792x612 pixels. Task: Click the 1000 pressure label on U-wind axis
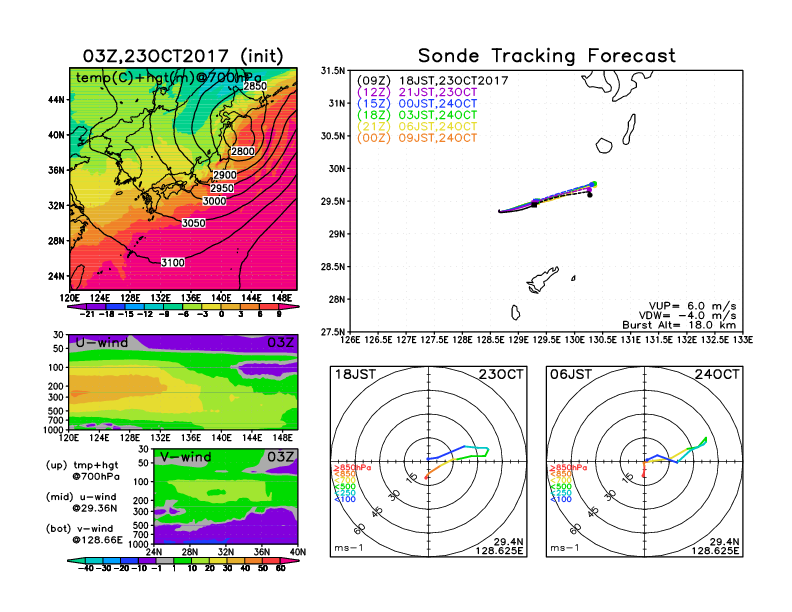54,430
